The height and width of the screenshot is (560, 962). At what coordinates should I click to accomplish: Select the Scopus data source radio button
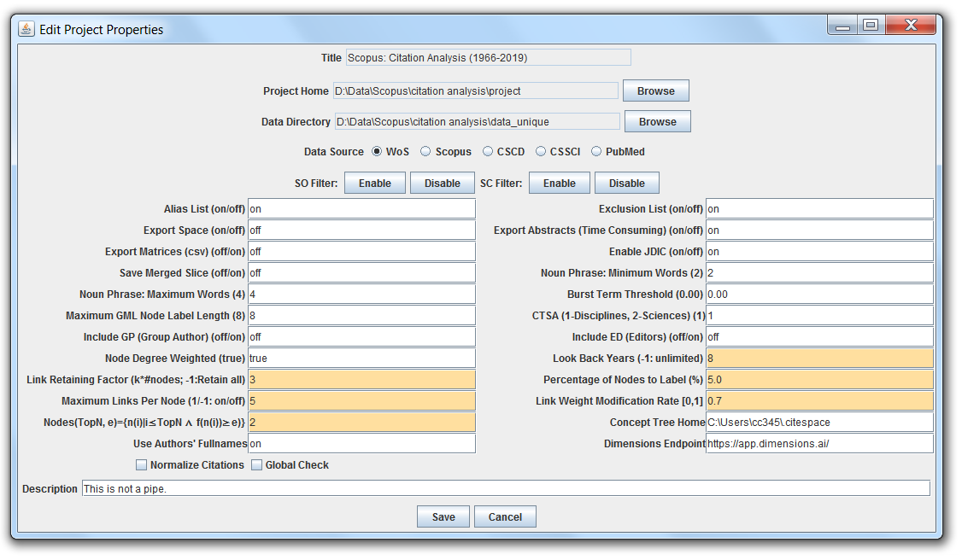tap(425, 151)
